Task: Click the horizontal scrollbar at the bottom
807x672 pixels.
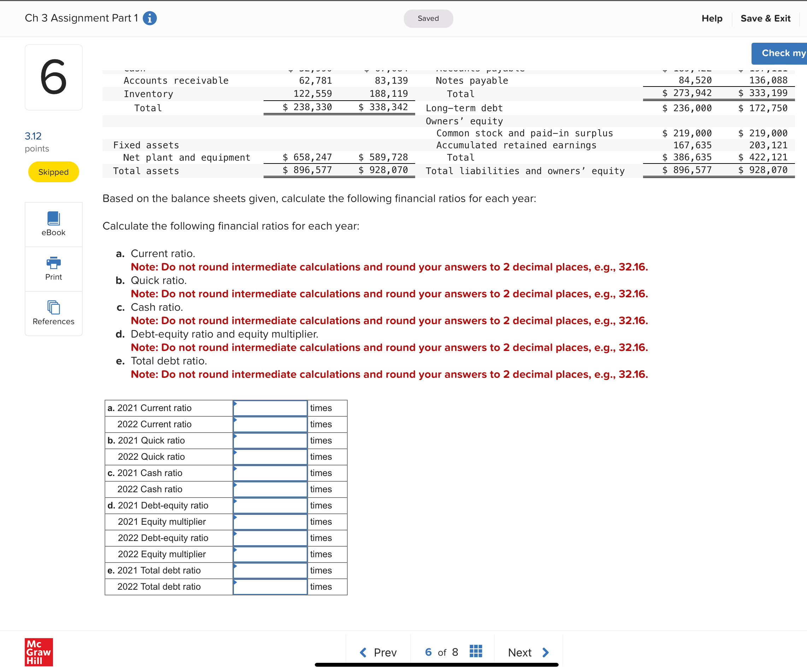Action: point(436,664)
